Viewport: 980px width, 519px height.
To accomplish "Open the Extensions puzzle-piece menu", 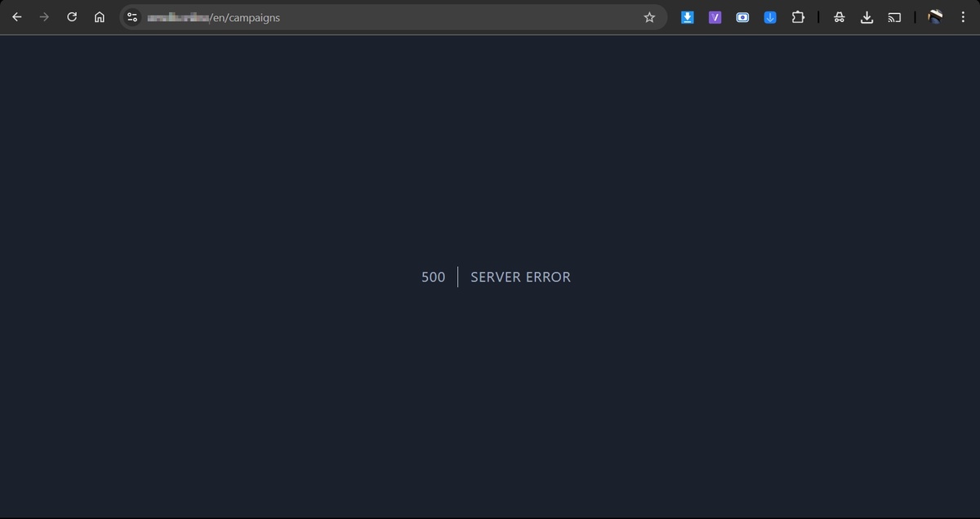I will pyautogui.click(x=798, y=17).
